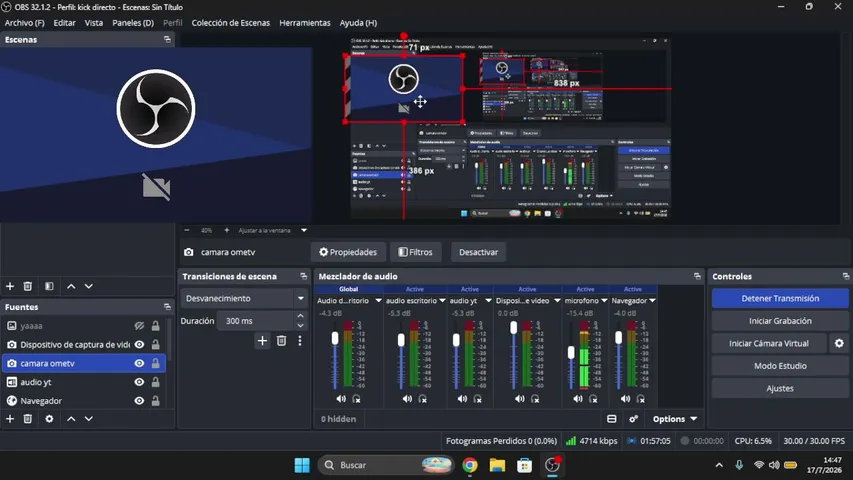Add a new scene with plus icon
The height and width of the screenshot is (480, 853).
(x=10, y=286)
